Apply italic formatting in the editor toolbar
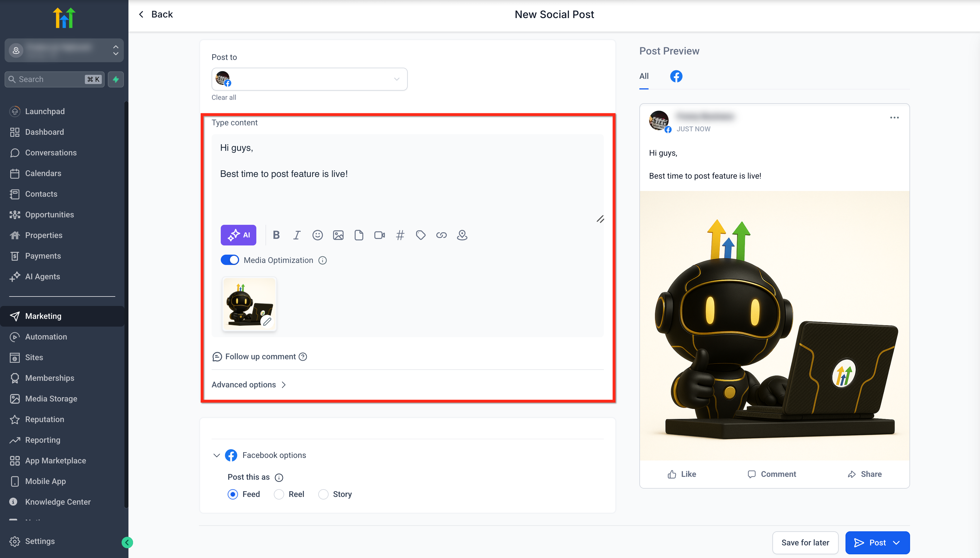 297,235
